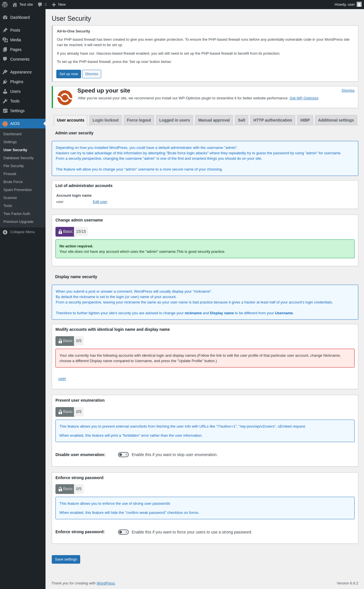Click Howdy, user account menu
The width and height of the screenshot is (364, 589).
click(x=348, y=5)
